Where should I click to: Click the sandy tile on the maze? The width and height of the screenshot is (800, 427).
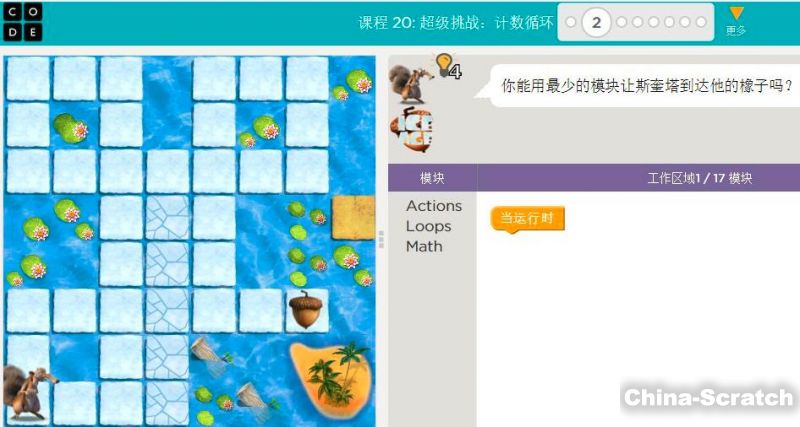pyautogui.click(x=354, y=218)
